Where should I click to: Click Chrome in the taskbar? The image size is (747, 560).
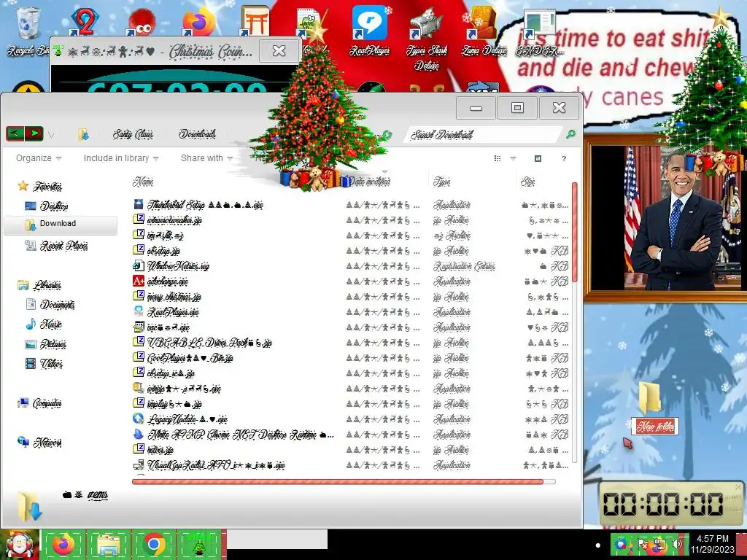153,544
